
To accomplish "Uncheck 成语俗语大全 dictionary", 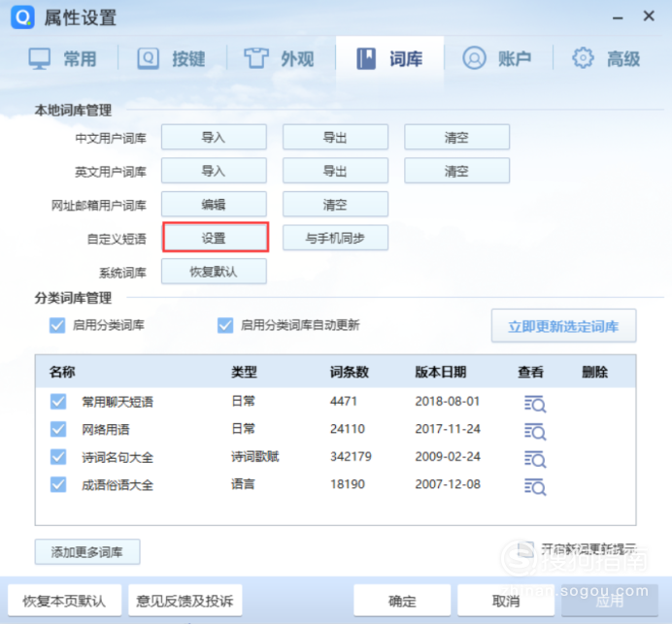I will click(58, 485).
